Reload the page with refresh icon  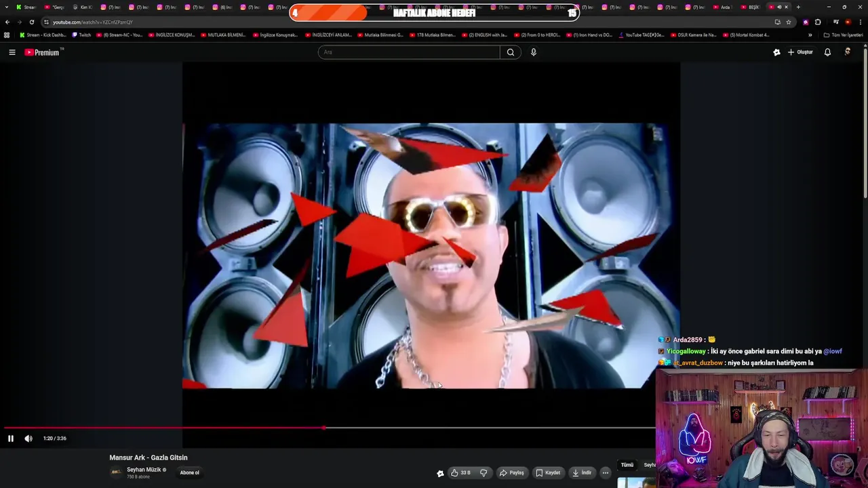click(x=31, y=22)
